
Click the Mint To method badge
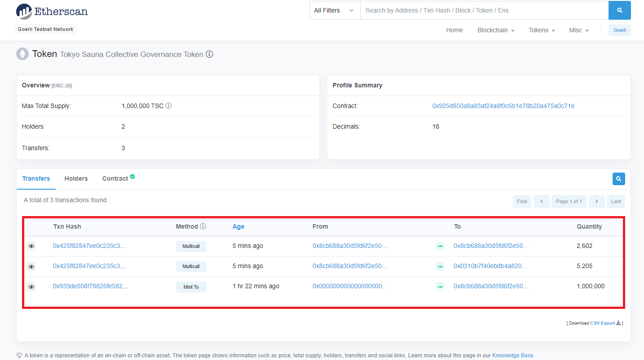point(191,287)
